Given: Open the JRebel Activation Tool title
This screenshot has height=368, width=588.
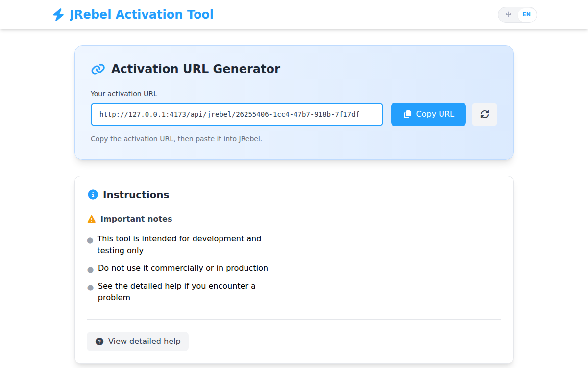Looking at the screenshot, I should point(142,15).
